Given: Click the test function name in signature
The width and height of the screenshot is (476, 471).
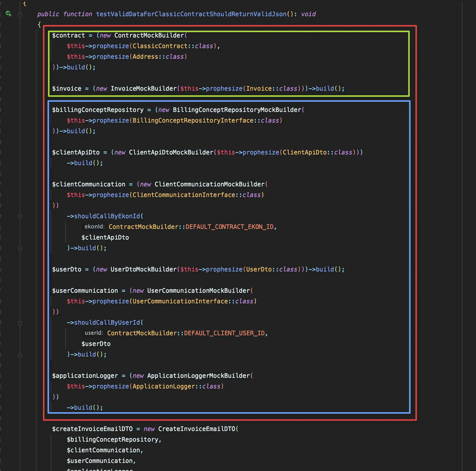Looking at the screenshot, I should click(x=191, y=14).
